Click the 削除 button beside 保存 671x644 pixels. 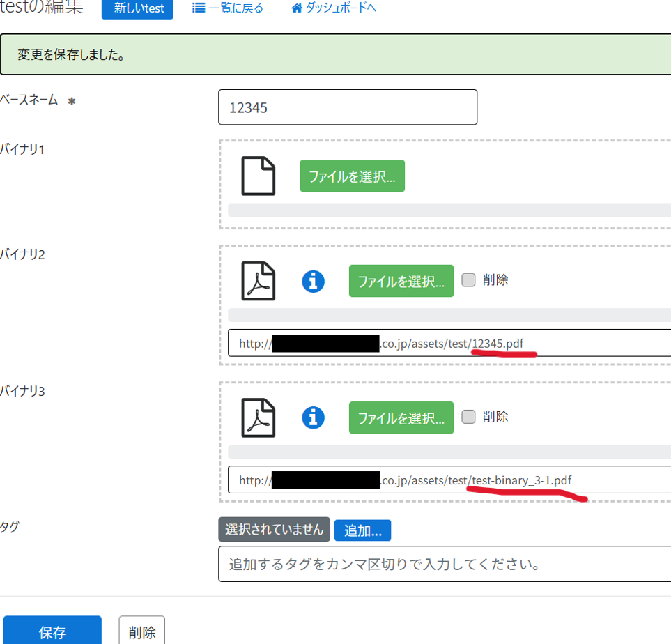(x=142, y=632)
